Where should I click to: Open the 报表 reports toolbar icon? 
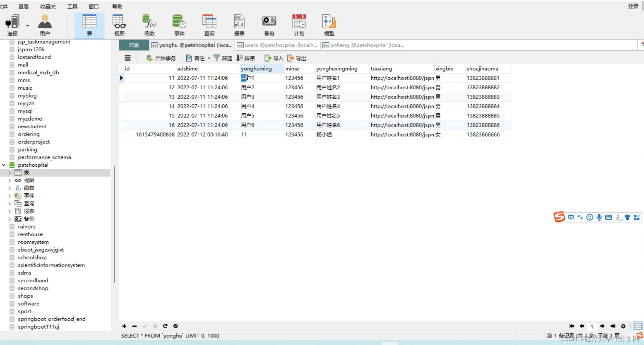tap(239, 25)
